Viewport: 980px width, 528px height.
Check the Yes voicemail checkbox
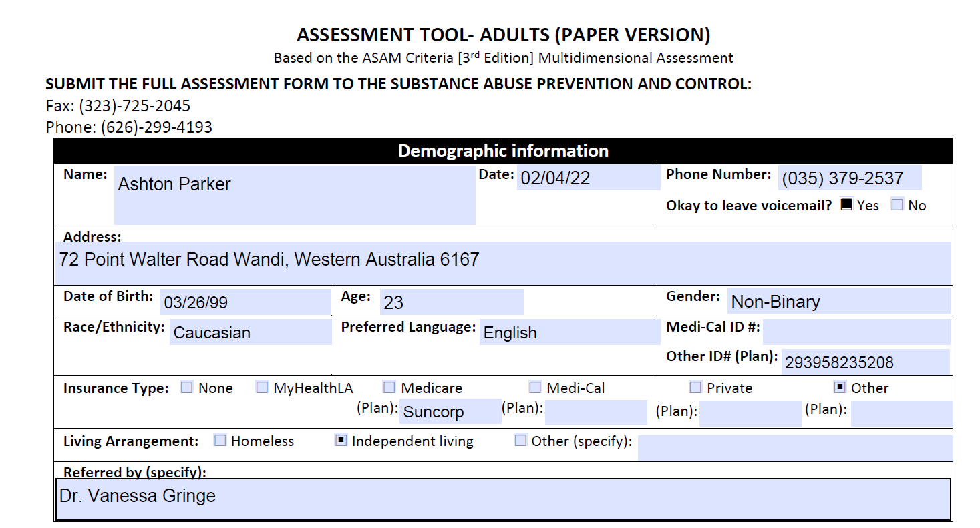point(846,205)
